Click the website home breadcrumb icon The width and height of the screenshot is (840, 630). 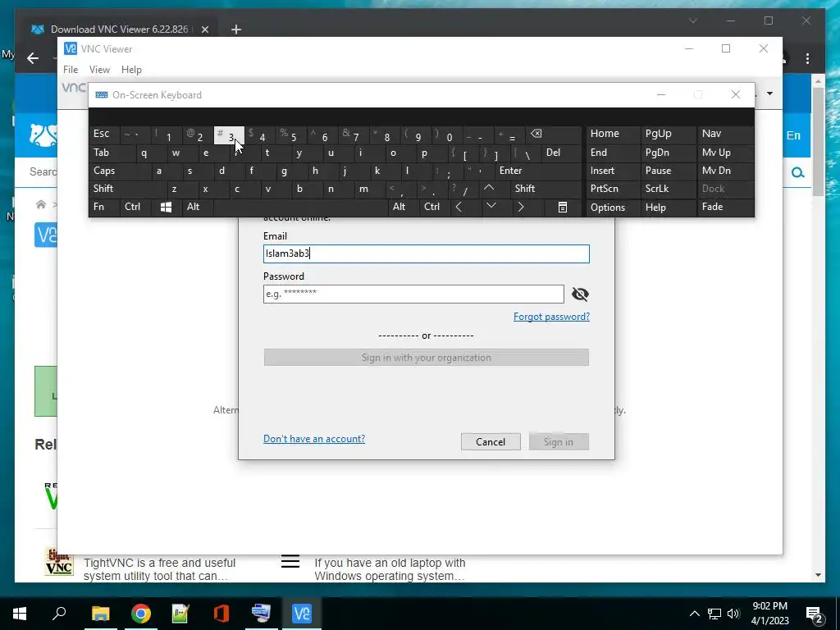41,204
